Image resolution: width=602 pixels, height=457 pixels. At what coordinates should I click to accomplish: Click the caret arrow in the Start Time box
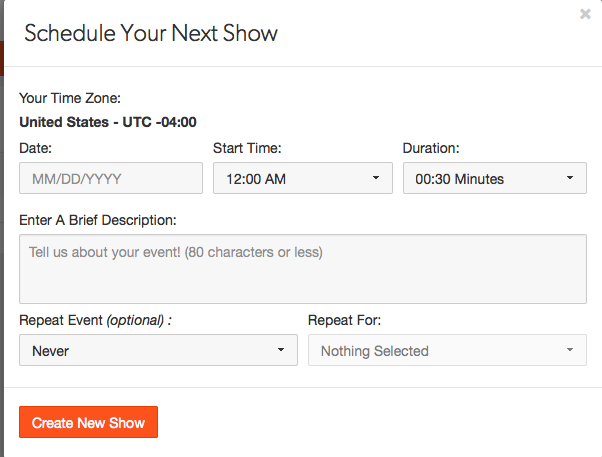(x=375, y=179)
